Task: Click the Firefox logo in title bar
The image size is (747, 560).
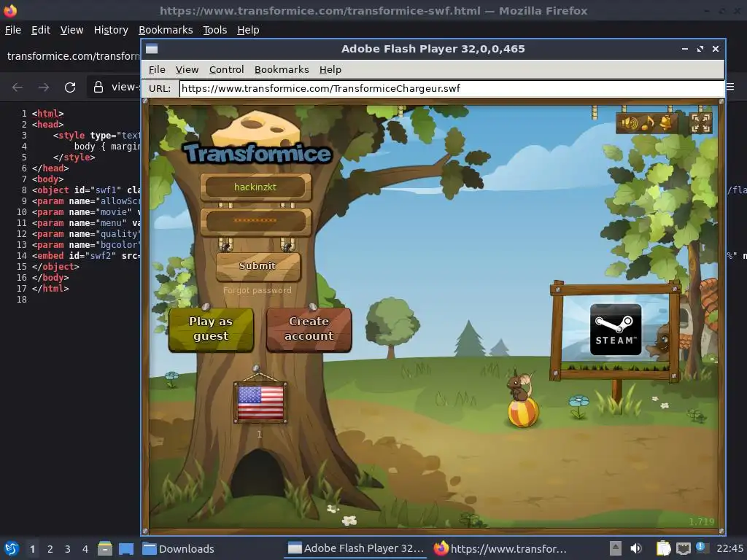Action: pos(10,10)
